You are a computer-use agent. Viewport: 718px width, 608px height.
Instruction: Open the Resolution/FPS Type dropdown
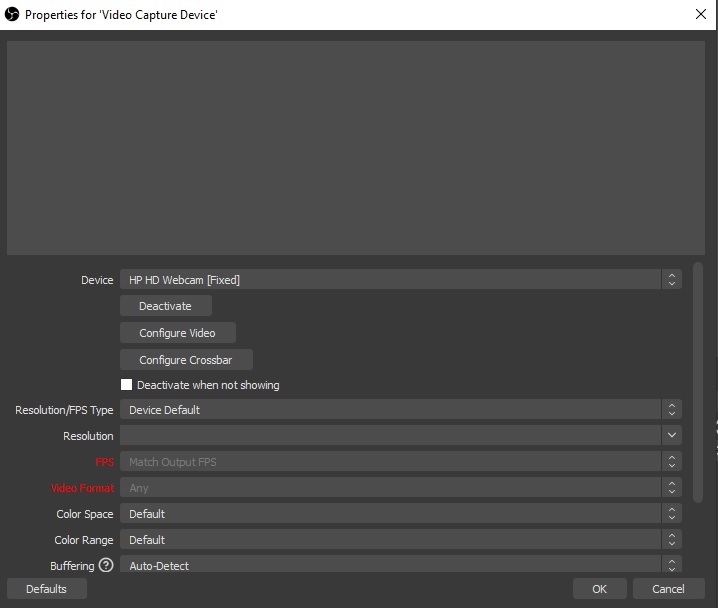click(x=401, y=409)
